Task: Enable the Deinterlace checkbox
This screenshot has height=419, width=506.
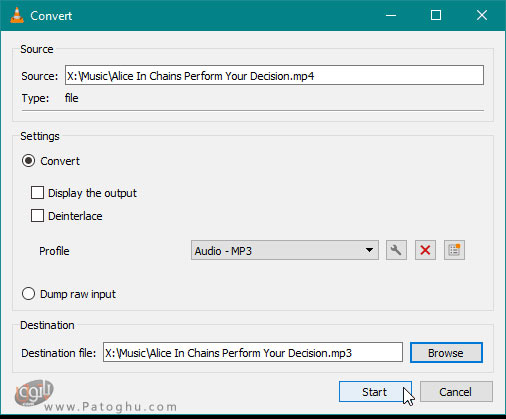Action: tap(37, 216)
